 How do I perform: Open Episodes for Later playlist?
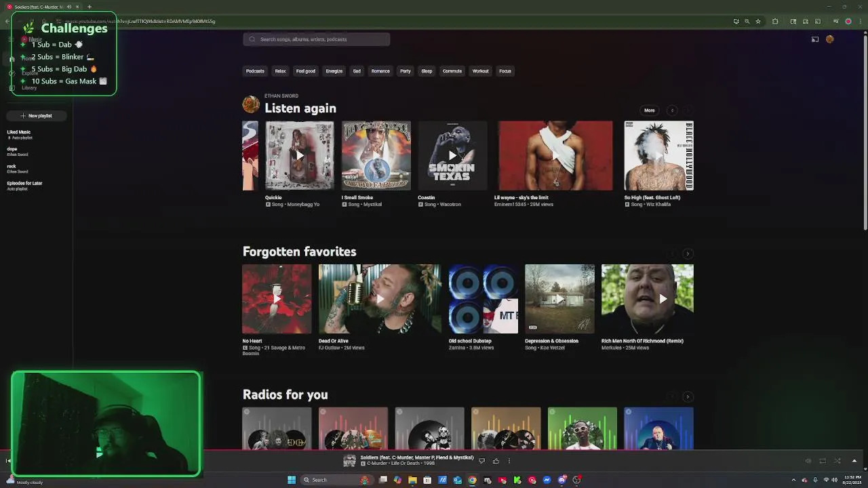click(x=24, y=186)
